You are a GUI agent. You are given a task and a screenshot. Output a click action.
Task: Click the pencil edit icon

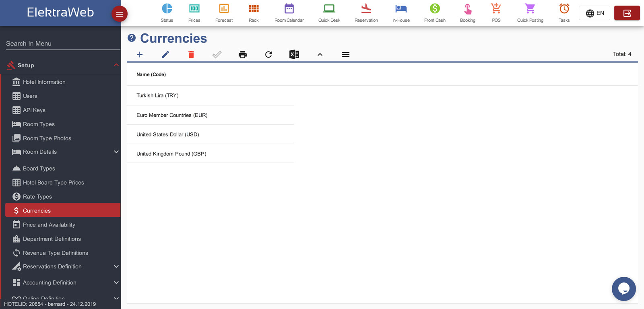point(165,54)
